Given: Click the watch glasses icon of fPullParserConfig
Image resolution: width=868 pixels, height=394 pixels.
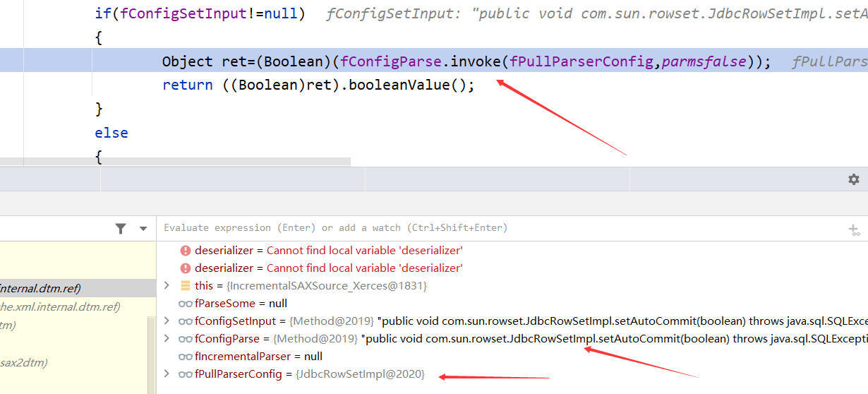Looking at the screenshot, I should [186, 374].
